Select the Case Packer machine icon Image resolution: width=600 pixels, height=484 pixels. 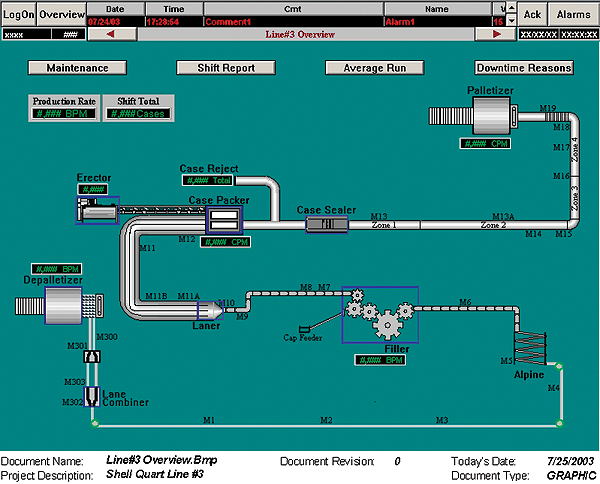[224, 221]
